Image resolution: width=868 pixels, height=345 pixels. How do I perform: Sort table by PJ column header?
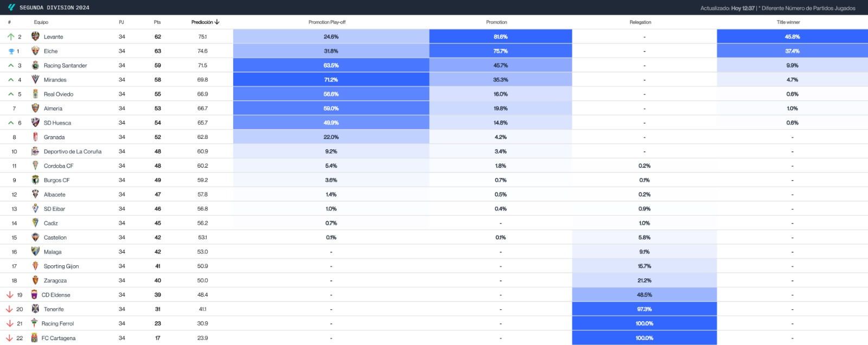pyautogui.click(x=122, y=22)
